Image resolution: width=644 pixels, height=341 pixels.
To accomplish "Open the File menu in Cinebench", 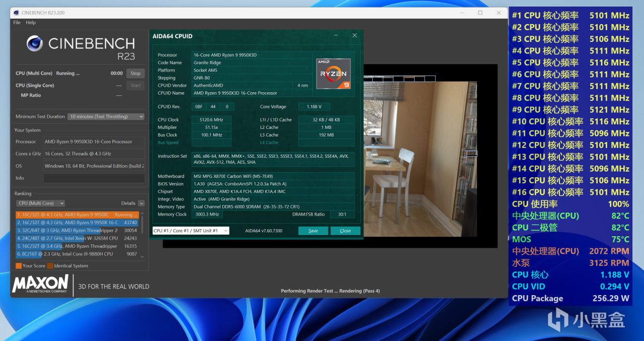I will [x=16, y=22].
